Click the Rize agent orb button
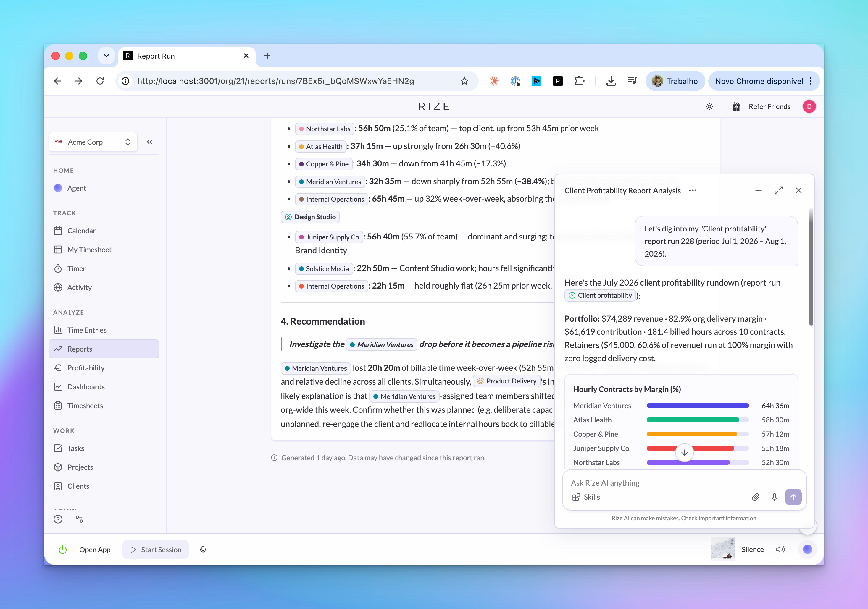Viewport: 868px width, 609px height. tap(808, 549)
